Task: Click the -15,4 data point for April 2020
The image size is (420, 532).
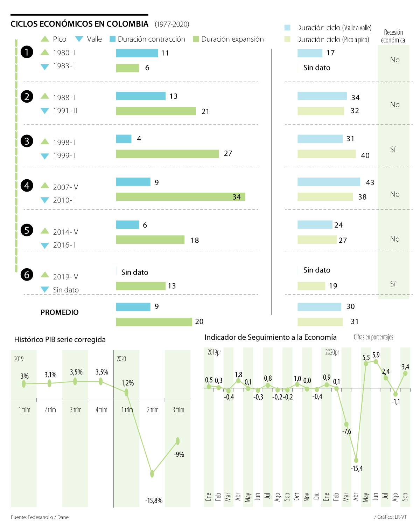Action: pos(356,460)
